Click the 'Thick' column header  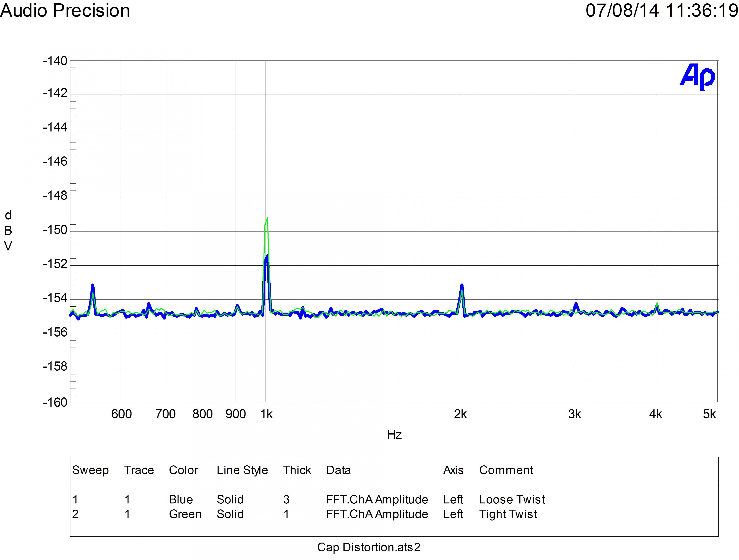[297, 470]
